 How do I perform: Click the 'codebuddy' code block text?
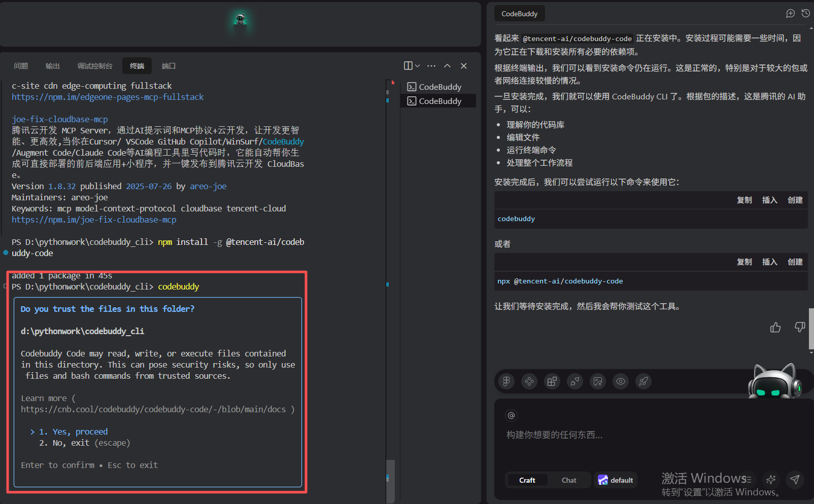(516, 219)
